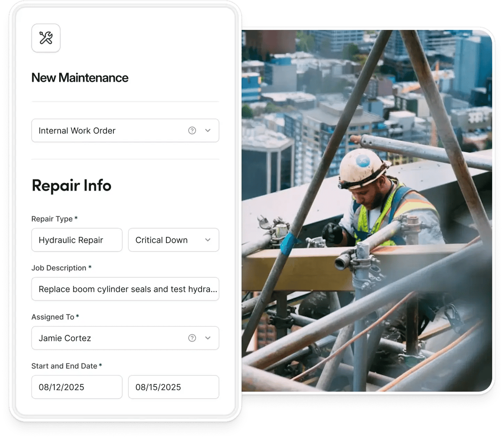Open help icon in Internal Work Order field
The image size is (504, 439).
[x=192, y=131]
